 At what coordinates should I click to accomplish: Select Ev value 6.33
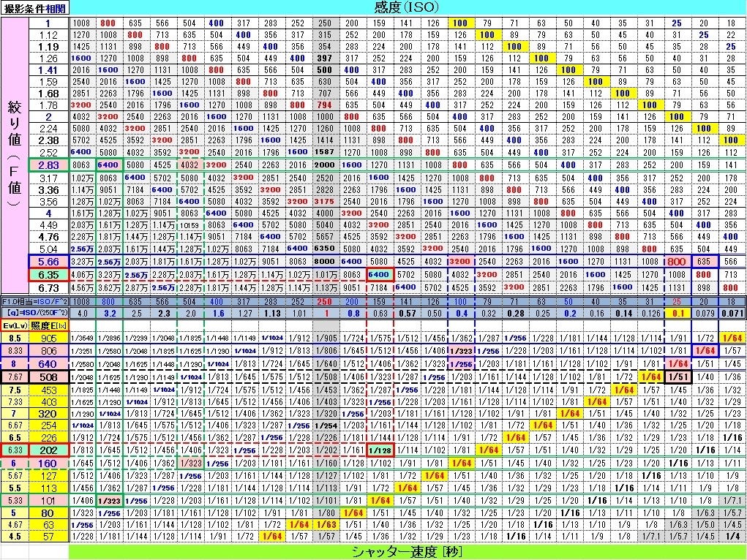click(x=15, y=450)
